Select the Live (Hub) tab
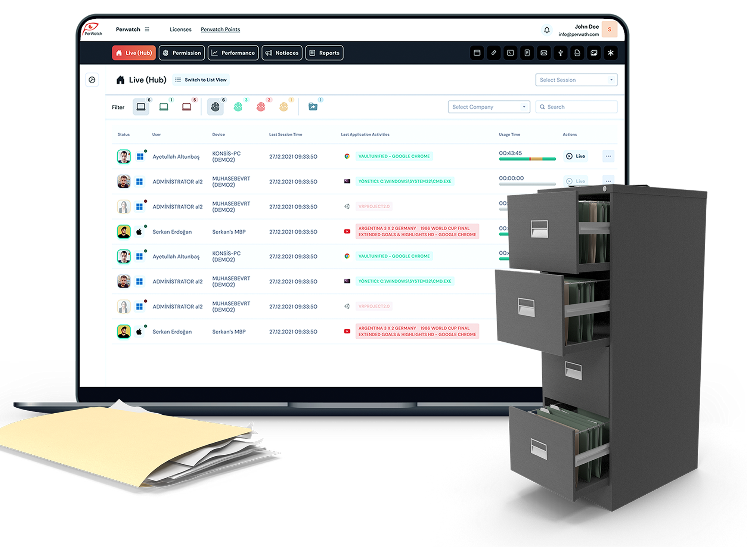 coord(134,53)
